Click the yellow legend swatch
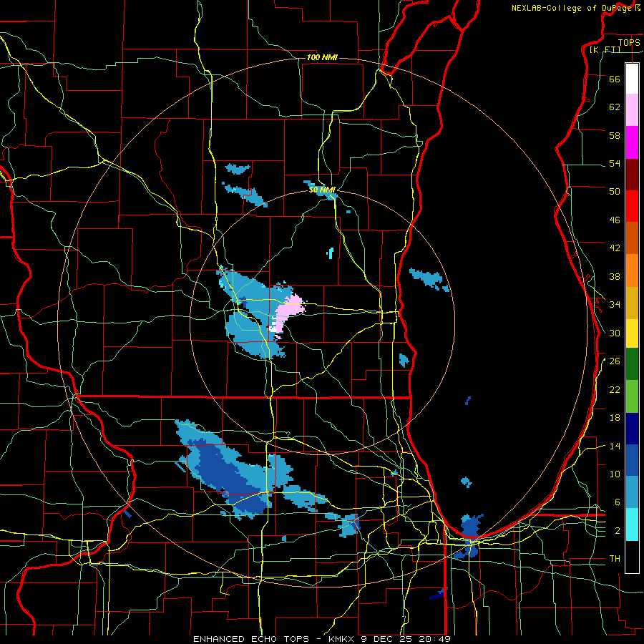The width and height of the screenshot is (644, 644). pos(632,333)
